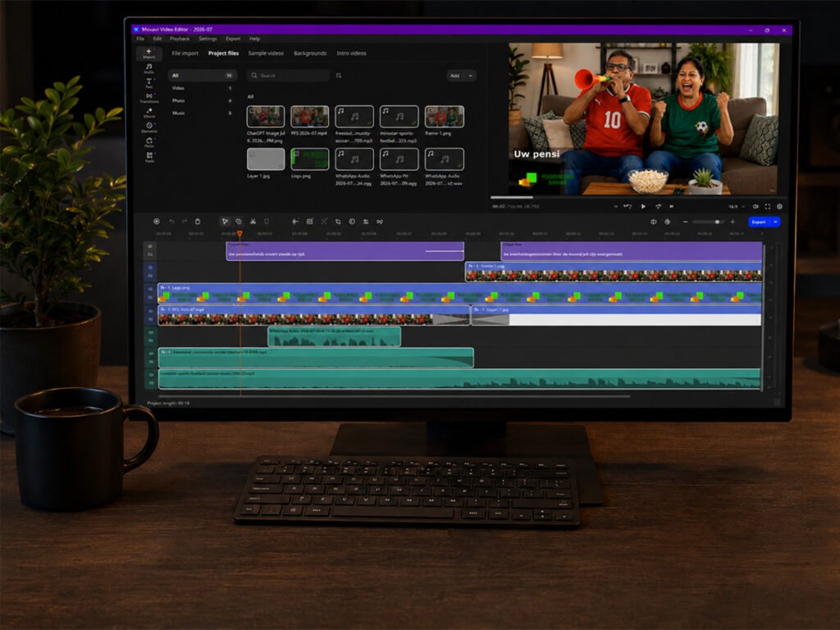Image resolution: width=840 pixels, height=630 pixels.
Task: Click the blue Export button
Action: point(759,221)
